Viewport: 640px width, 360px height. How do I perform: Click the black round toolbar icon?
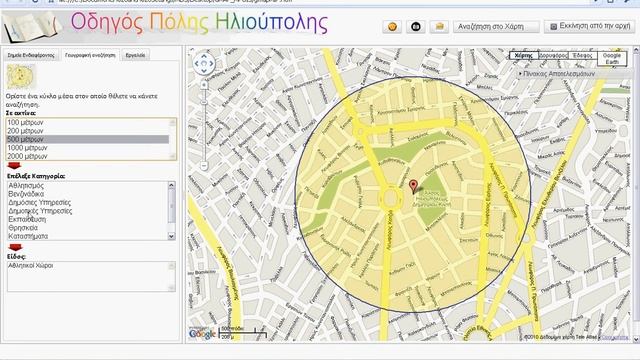pos(416,27)
